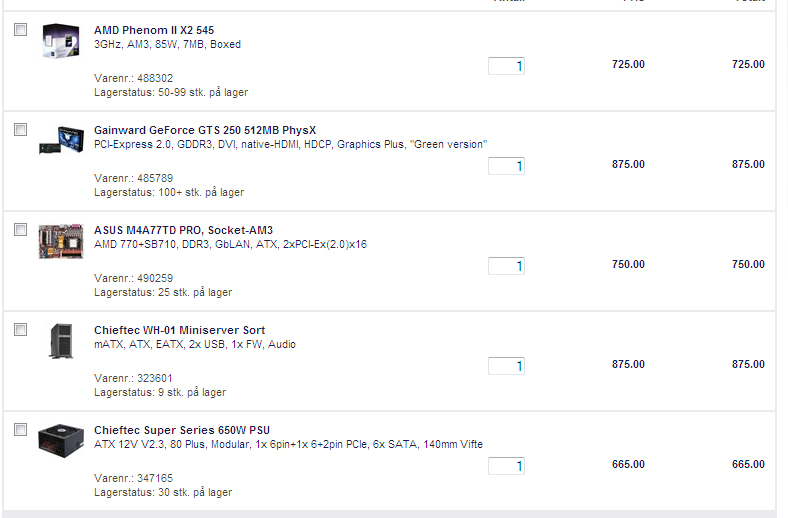788x518 pixels.
Task: Focus the quantity box for ASUS M4A77TD PRO
Action: (x=506, y=266)
